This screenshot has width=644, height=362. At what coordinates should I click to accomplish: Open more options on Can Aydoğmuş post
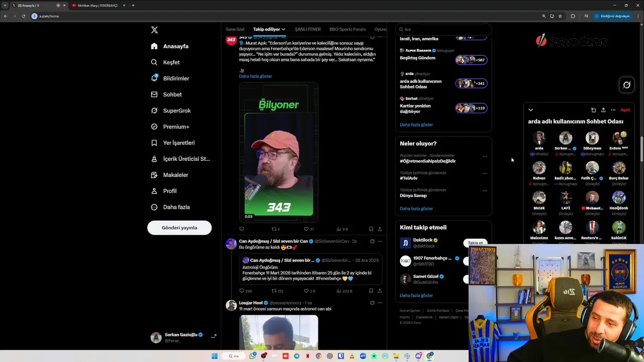pos(380,241)
